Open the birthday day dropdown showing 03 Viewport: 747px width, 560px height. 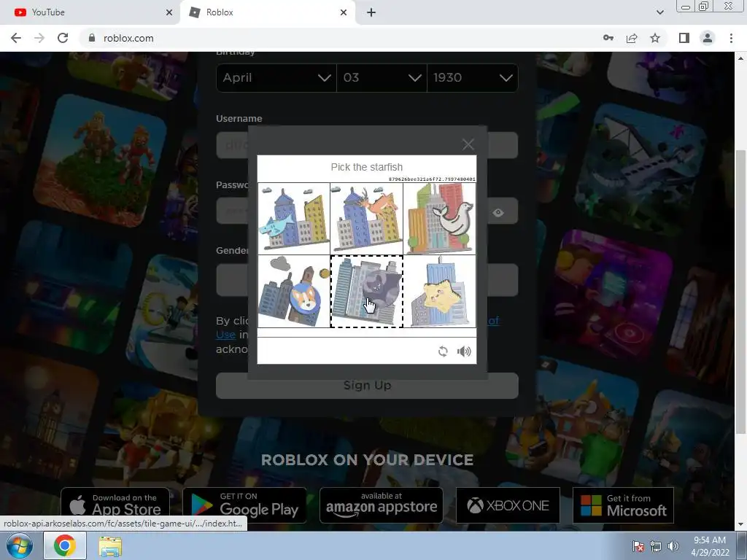[x=382, y=77]
